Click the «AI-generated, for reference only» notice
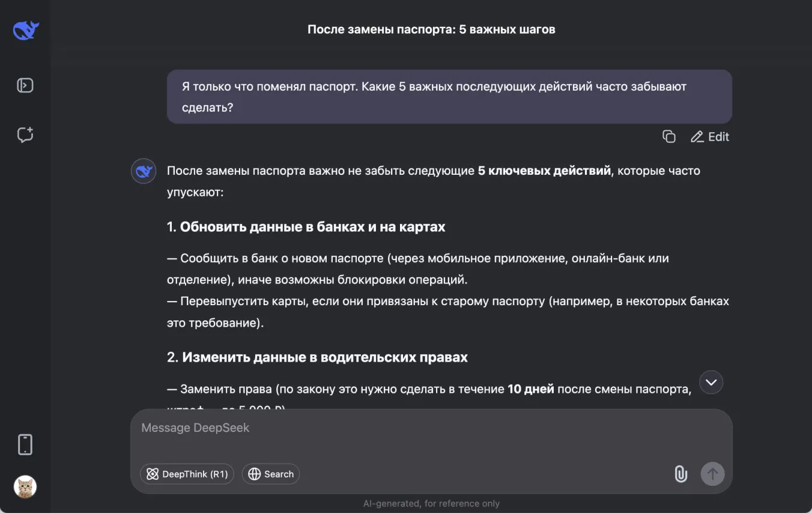The width and height of the screenshot is (812, 513). point(431,503)
